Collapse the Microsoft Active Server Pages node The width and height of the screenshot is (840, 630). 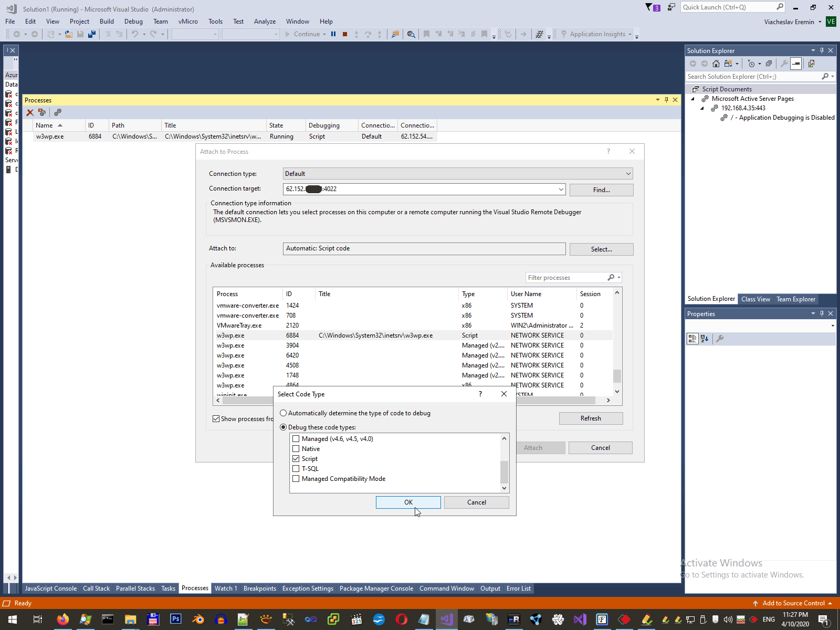[692, 99]
